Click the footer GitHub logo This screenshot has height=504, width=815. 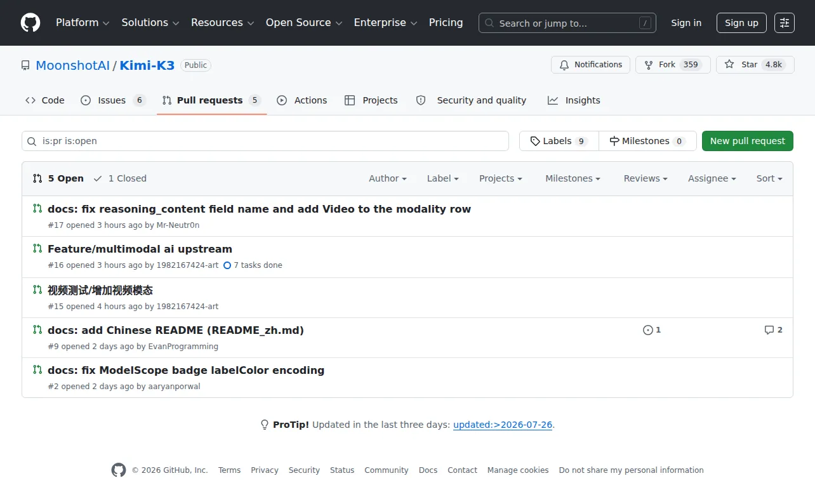point(119,470)
